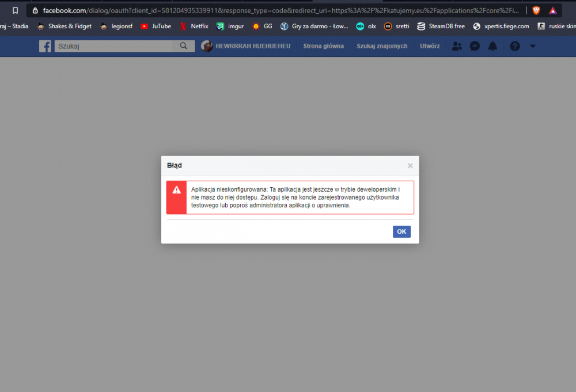Open the help question mark icon
Image resolution: width=576 pixels, height=392 pixels.
(x=514, y=46)
